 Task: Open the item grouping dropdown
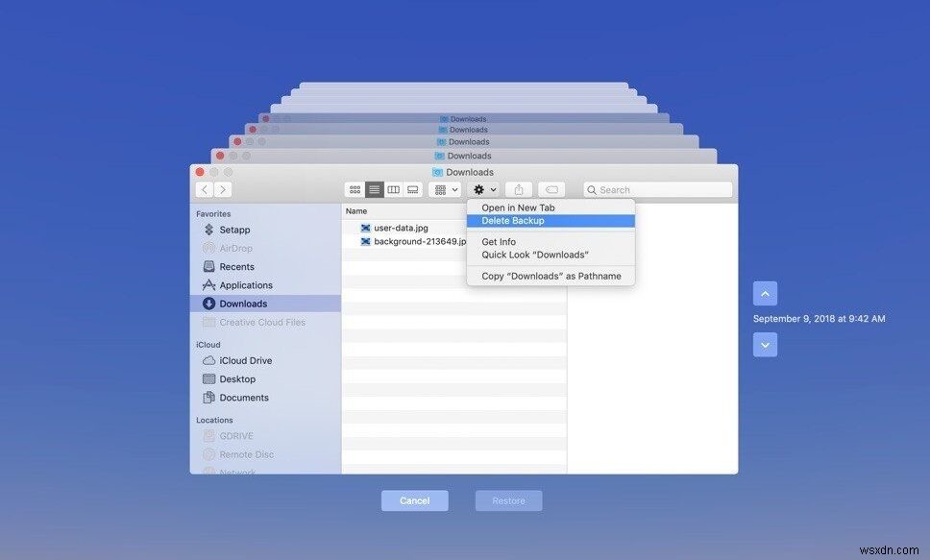click(444, 189)
